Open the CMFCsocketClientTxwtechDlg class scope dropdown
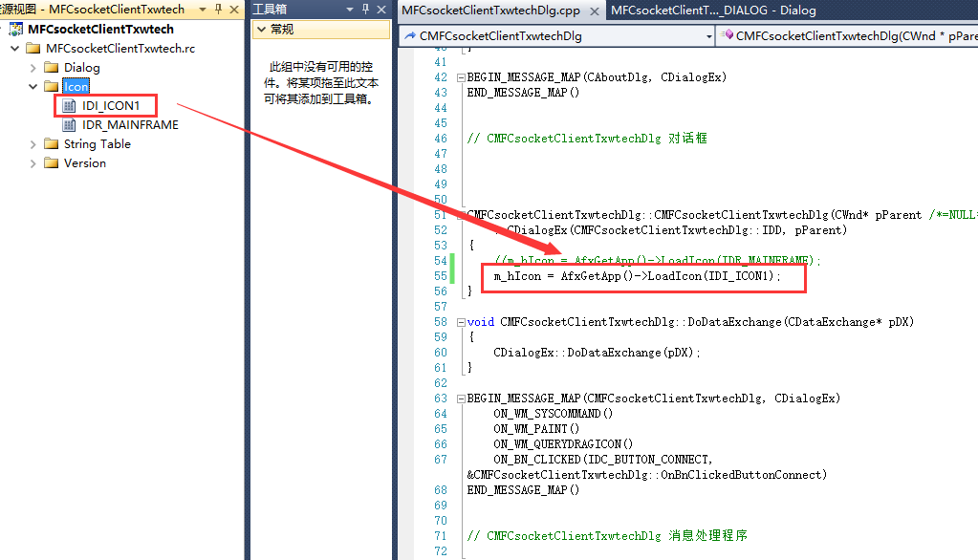The height and width of the screenshot is (560, 978). point(708,36)
